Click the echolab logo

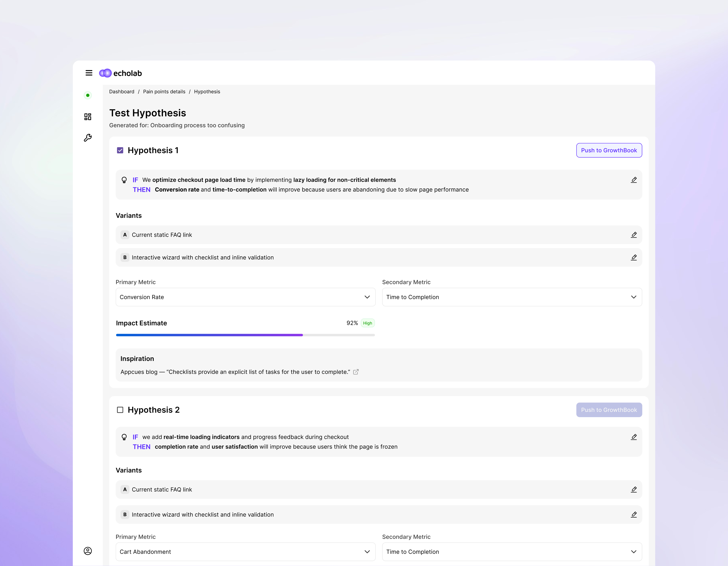point(121,73)
